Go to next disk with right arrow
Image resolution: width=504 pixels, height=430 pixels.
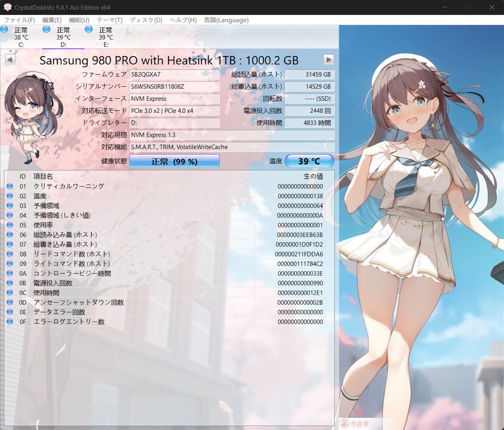(x=329, y=60)
